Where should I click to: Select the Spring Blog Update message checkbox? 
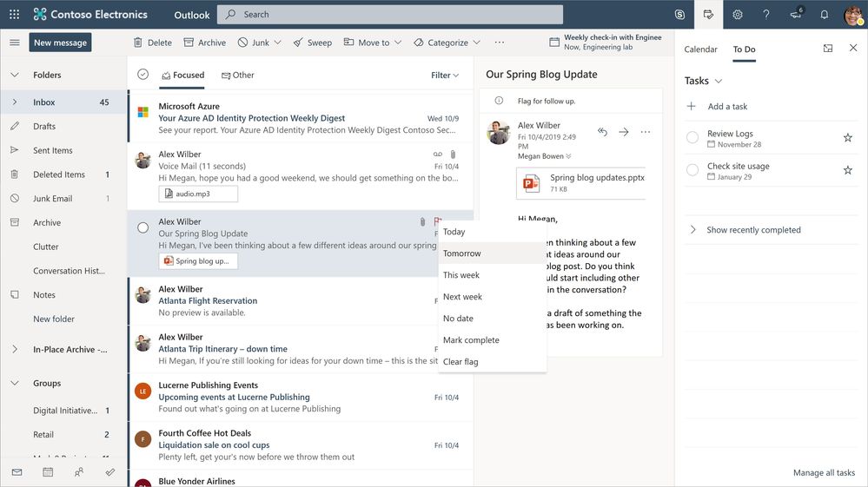coord(142,227)
